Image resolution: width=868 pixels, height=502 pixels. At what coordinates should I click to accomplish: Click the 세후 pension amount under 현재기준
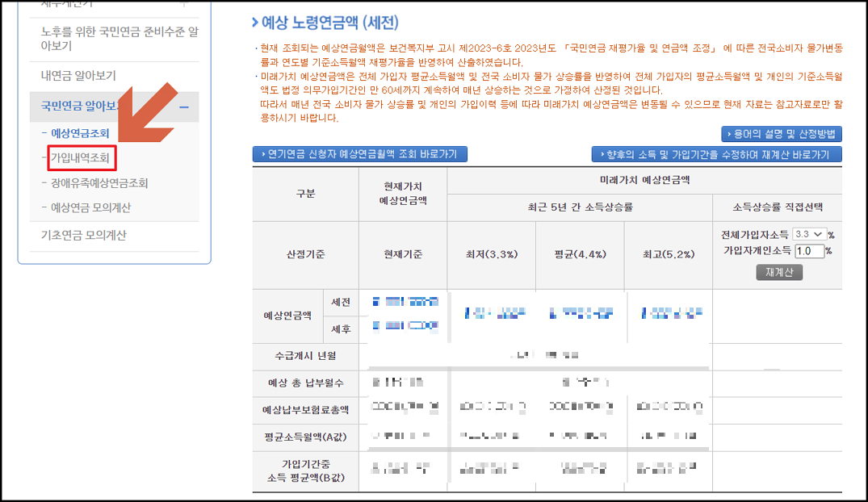pos(404,328)
